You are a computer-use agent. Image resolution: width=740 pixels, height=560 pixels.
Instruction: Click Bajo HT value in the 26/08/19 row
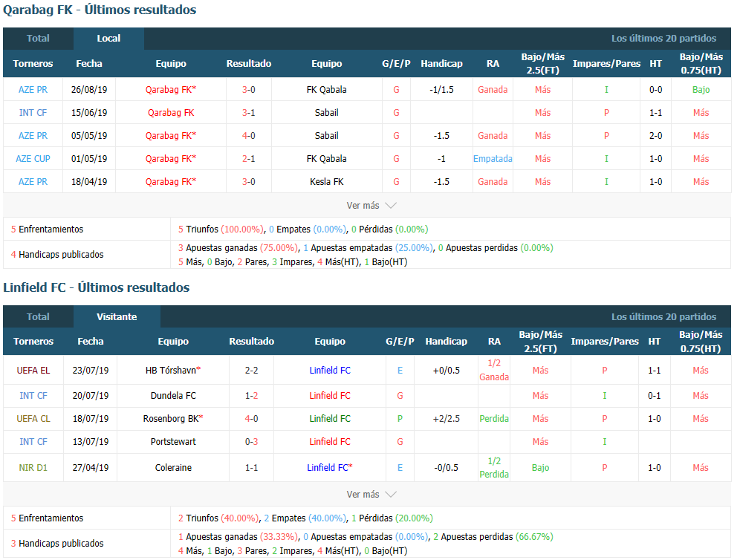click(701, 90)
